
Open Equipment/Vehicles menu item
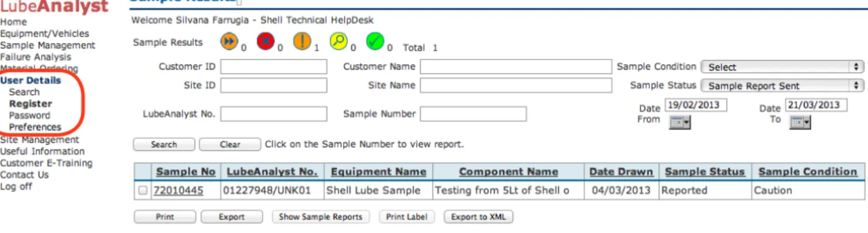point(45,34)
